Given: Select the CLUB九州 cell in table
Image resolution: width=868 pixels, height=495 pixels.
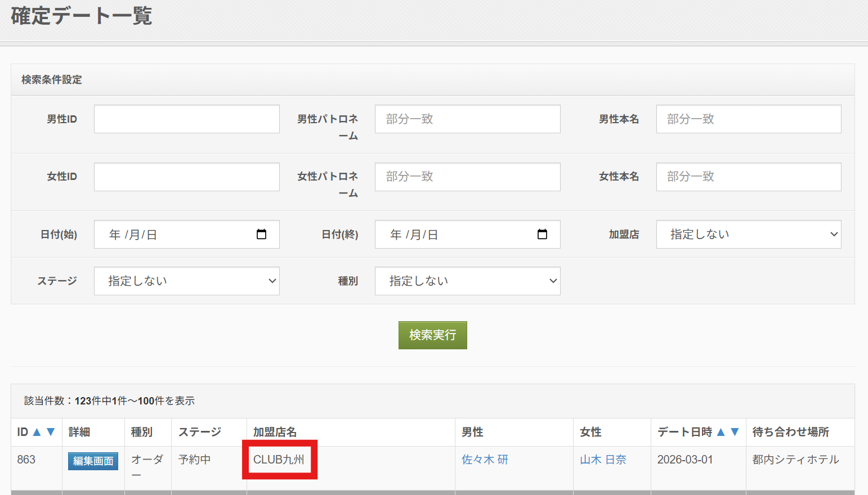Looking at the screenshot, I should [x=279, y=460].
